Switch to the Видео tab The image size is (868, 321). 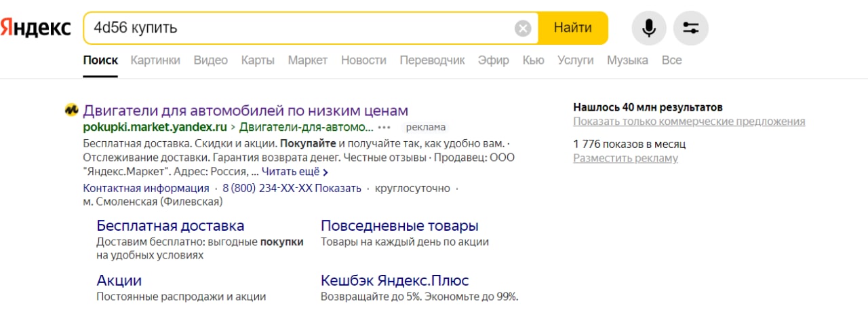tap(211, 60)
